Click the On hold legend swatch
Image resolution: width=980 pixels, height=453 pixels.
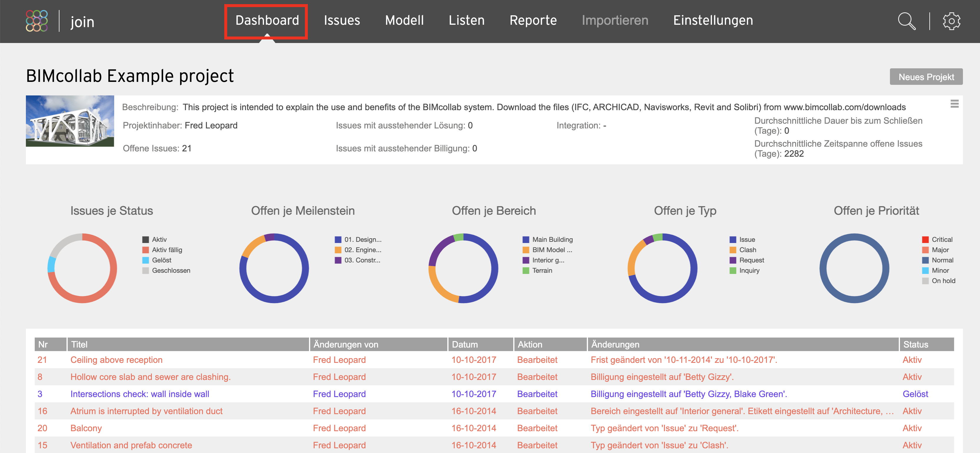[x=925, y=281]
